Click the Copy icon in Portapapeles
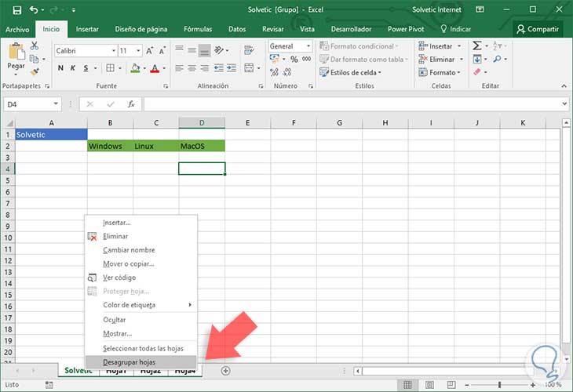The image size is (573, 392). click(34, 59)
